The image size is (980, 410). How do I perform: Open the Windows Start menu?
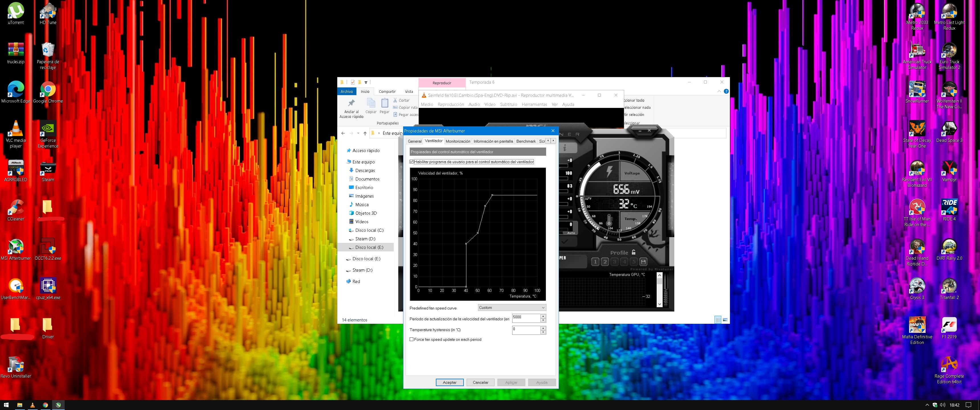6,405
